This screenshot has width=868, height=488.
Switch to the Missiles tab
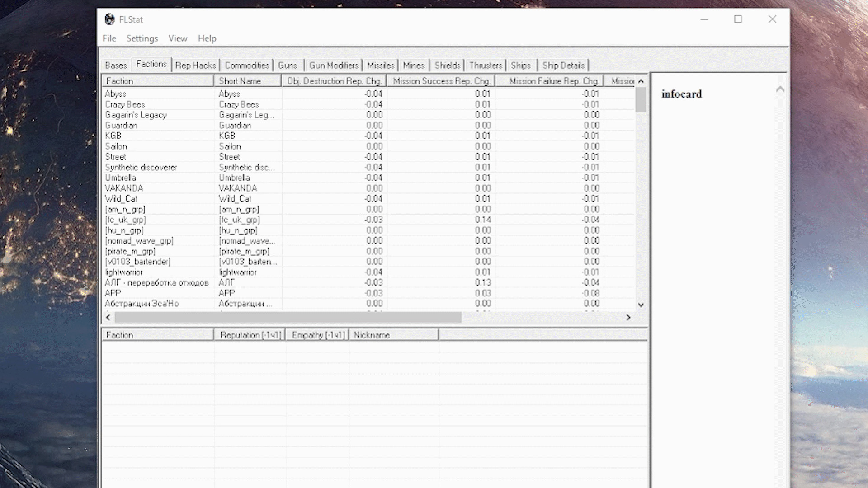(381, 66)
